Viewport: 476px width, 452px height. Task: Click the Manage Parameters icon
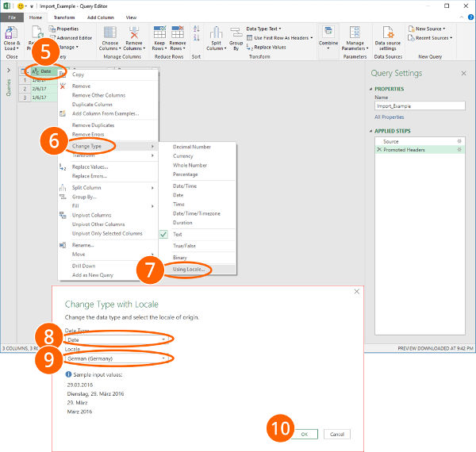click(355, 33)
